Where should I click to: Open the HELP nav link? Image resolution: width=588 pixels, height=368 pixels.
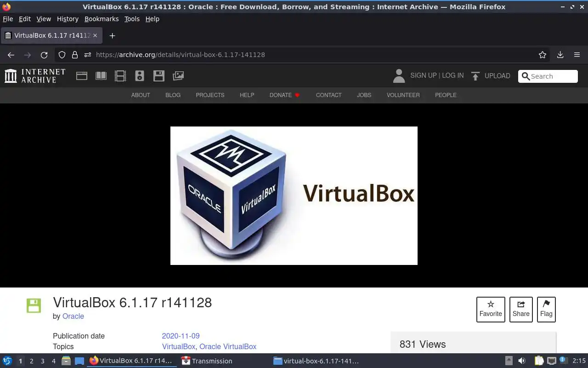[x=247, y=95]
